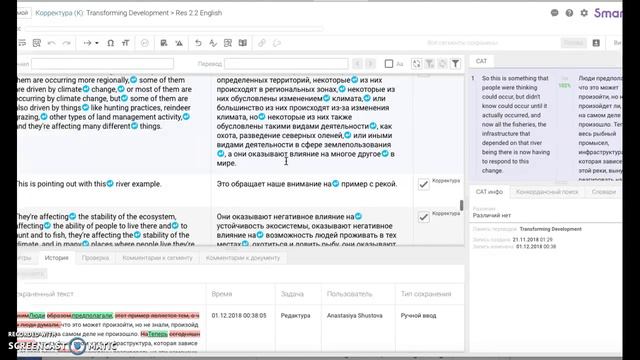Click the Редактура task cell
Viewport: 640px width, 360px height.
(296, 316)
